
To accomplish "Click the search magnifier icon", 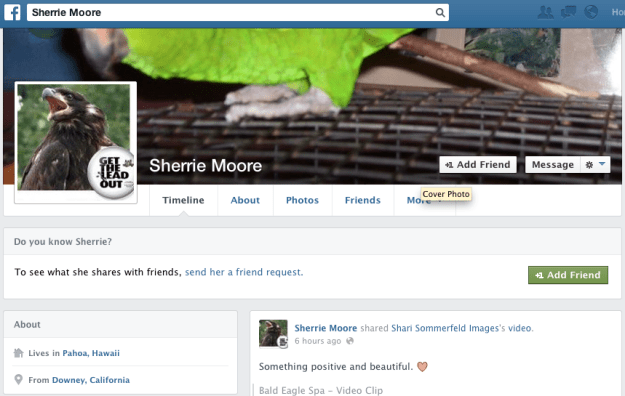I will [440, 13].
